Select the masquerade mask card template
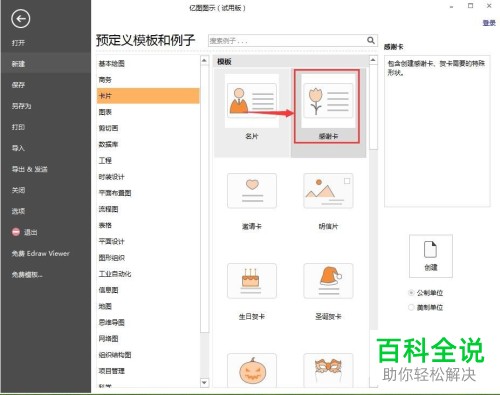 coord(328,371)
